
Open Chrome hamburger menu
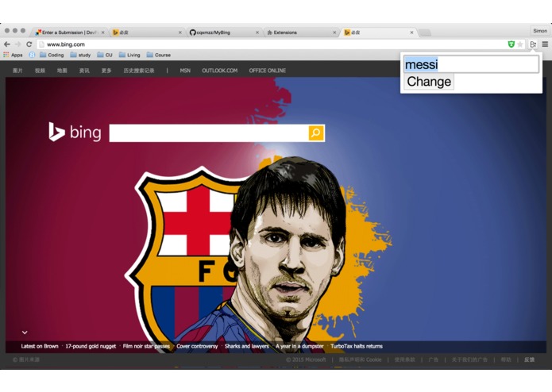[545, 44]
